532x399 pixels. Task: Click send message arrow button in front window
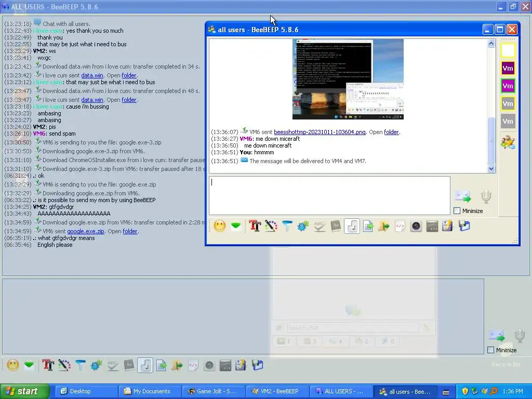[x=463, y=196]
